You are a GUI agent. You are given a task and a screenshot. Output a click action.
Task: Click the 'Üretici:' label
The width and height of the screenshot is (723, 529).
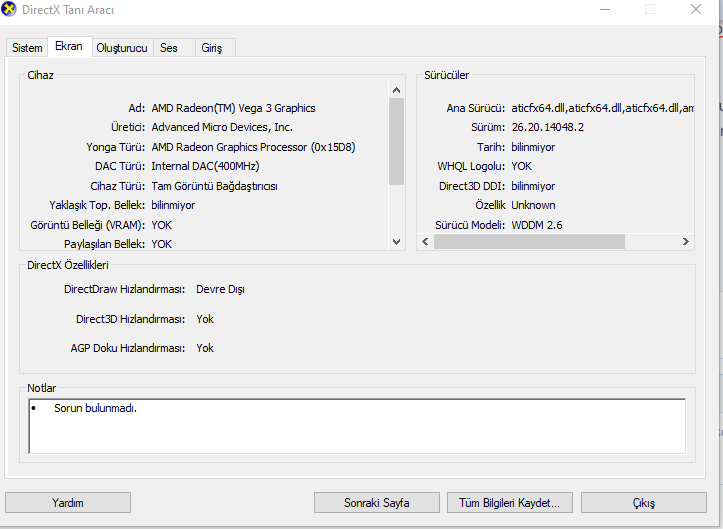click(x=128, y=127)
